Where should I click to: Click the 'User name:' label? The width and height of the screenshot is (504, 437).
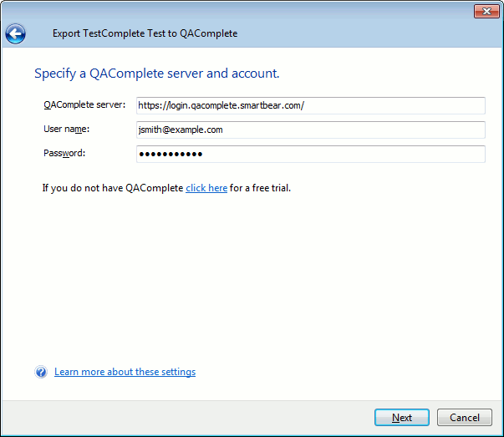[67, 130]
